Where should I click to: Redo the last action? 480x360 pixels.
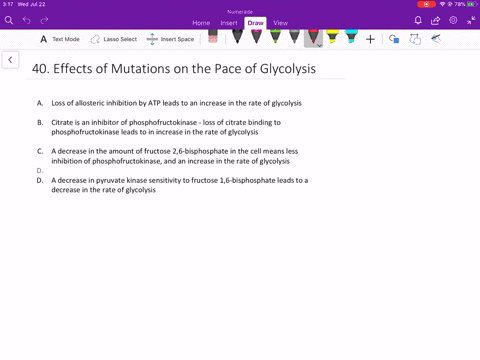pyautogui.click(x=44, y=20)
